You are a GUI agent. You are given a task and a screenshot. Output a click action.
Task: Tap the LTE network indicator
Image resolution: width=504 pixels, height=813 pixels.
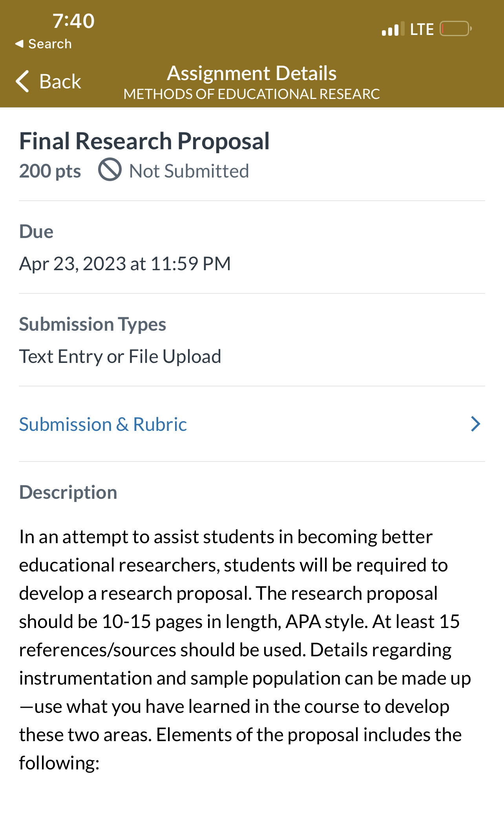(x=422, y=28)
